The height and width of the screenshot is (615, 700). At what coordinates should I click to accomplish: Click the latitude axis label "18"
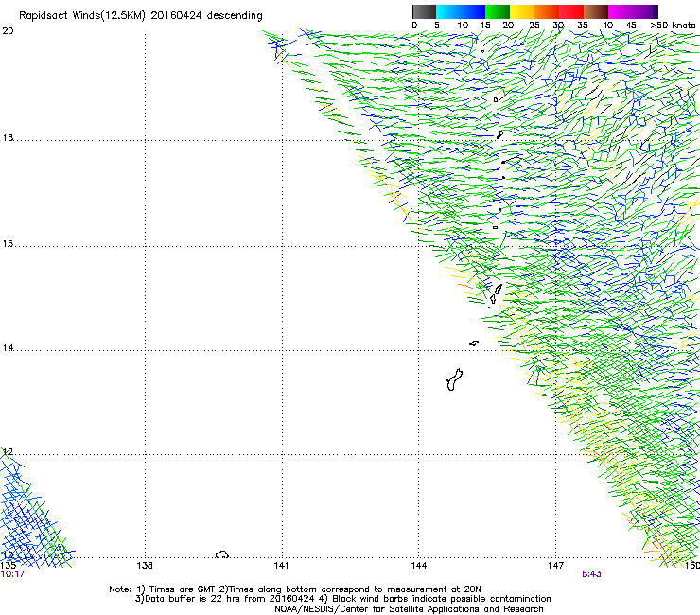pyautogui.click(x=8, y=138)
